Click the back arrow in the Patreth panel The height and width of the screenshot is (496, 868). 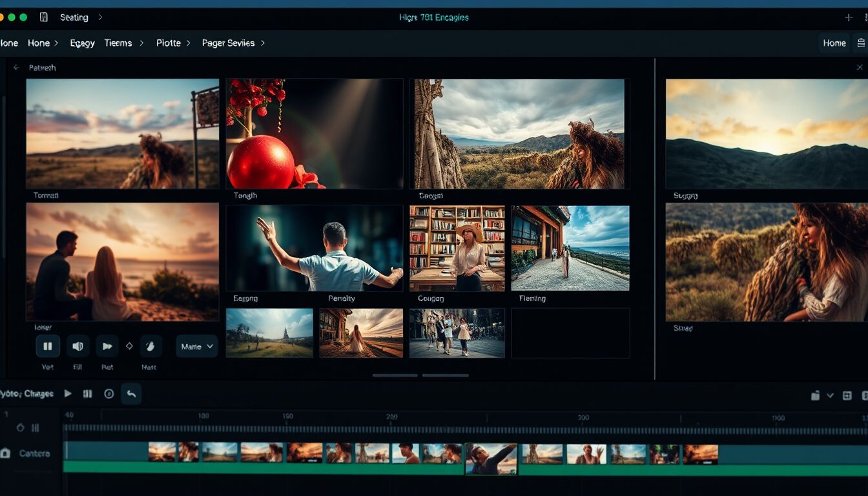(15, 67)
